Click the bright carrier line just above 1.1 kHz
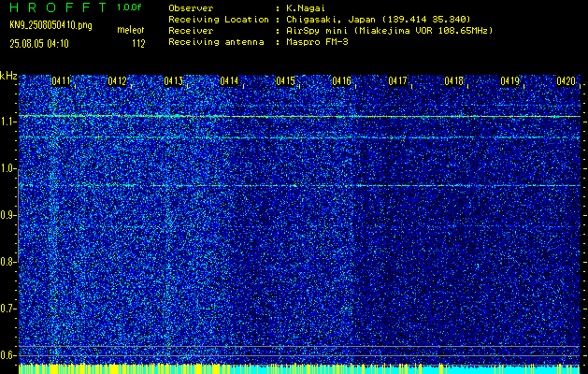This screenshot has width=588, height=374. 300,116
